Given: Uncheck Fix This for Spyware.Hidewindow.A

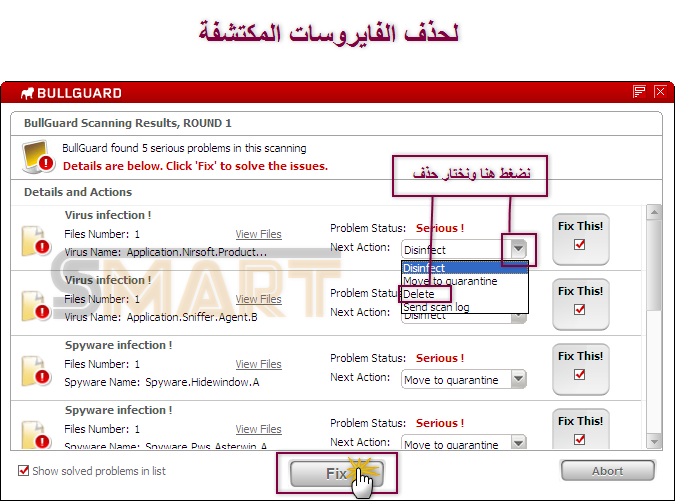Looking at the screenshot, I should (580, 375).
